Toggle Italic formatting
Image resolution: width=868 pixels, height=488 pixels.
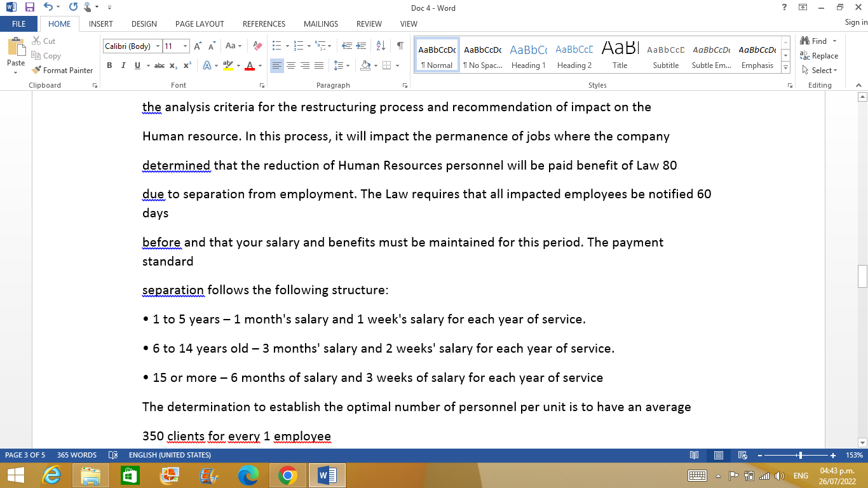click(x=123, y=65)
